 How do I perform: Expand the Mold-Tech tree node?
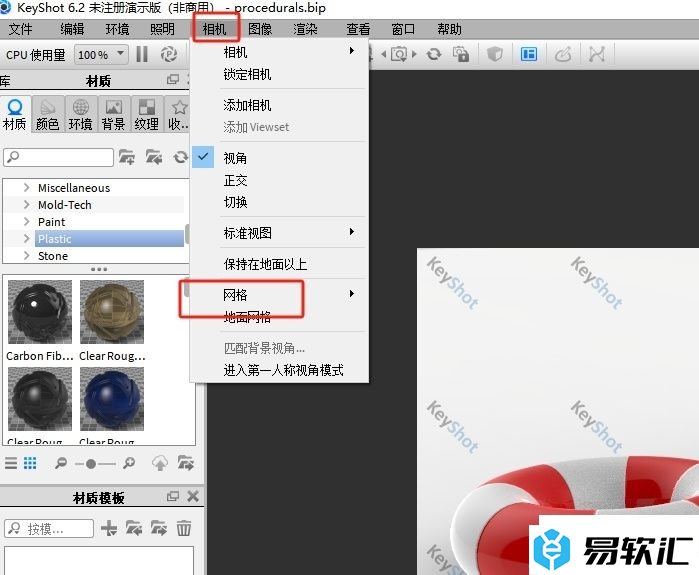26,204
